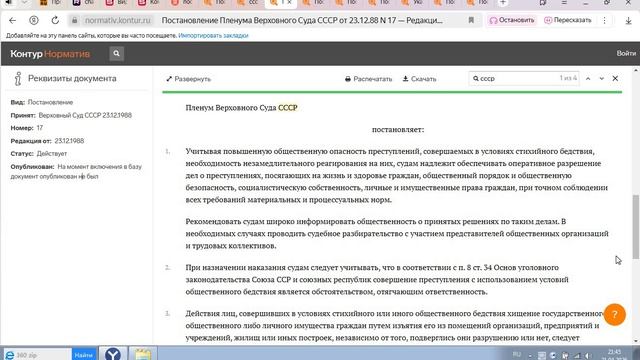This screenshot has width=640, height=360.
Task: Click the page vertical scrollbar thumb
Action: [x=636, y=227]
